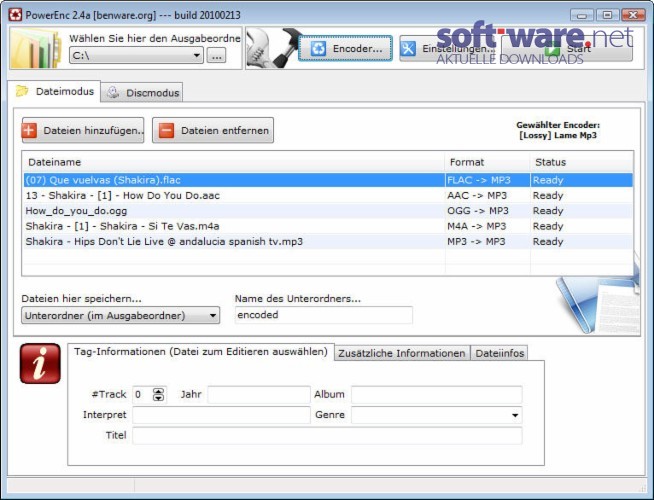The height and width of the screenshot is (500, 654).
Task: Click the Gewählter Encoder Lame Mp3 label
Action: (x=558, y=130)
